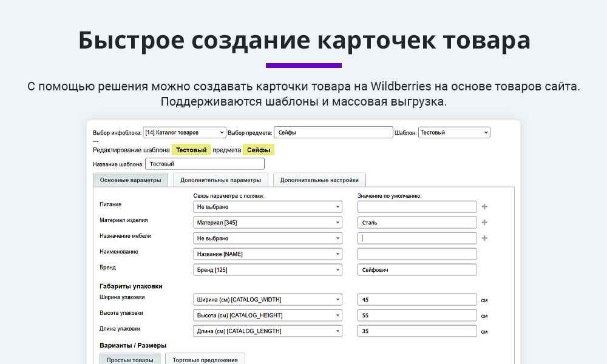Click the plus icon beside Назначение мебели

pyautogui.click(x=484, y=238)
